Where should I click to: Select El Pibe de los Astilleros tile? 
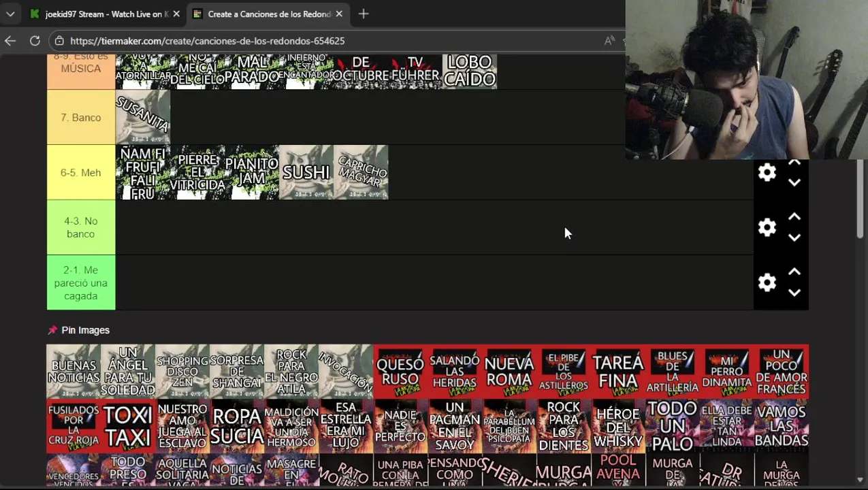coord(564,371)
